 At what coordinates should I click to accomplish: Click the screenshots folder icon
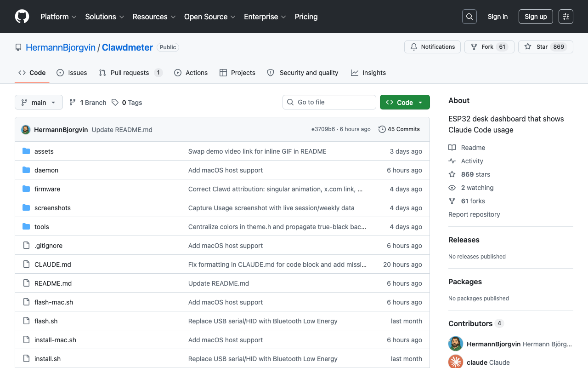26,208
